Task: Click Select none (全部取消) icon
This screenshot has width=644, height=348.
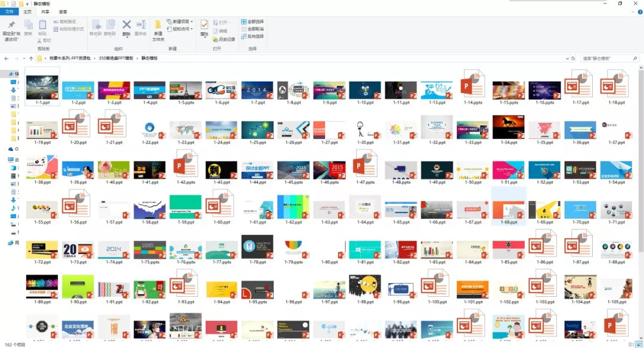Action: tap(243, 29)
